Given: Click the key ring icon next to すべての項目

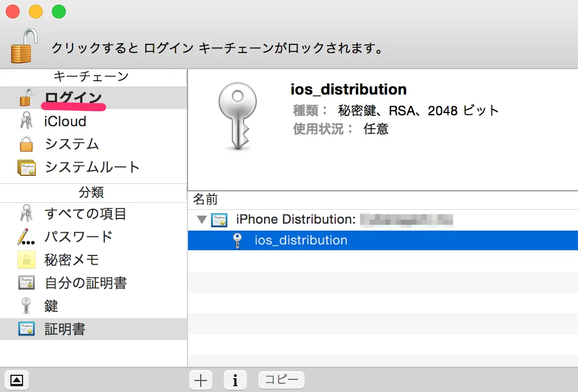Looking at the screenshot, I should click(x=26, y=213).
